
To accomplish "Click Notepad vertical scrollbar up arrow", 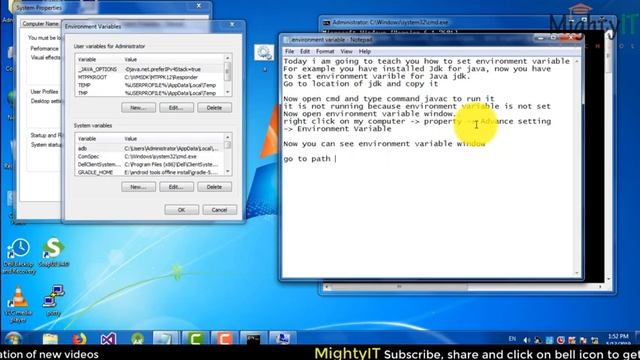I will pos(577,61).
